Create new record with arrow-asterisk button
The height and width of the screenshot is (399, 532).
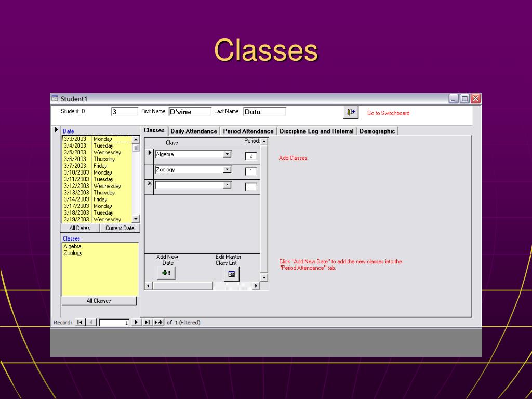[158, 322]
